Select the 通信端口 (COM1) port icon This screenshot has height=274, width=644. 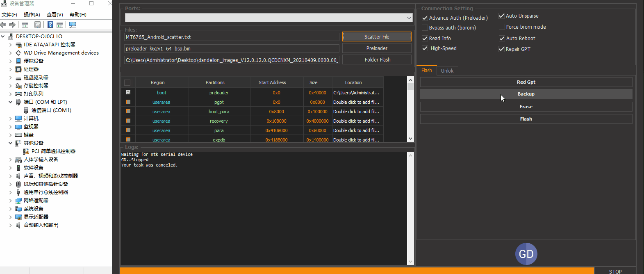pos(26,110)
